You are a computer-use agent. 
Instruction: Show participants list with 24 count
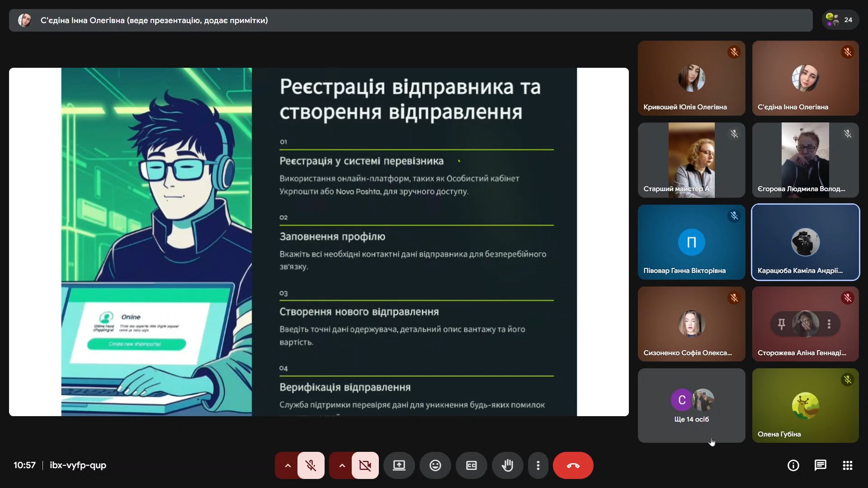(840, 20)
